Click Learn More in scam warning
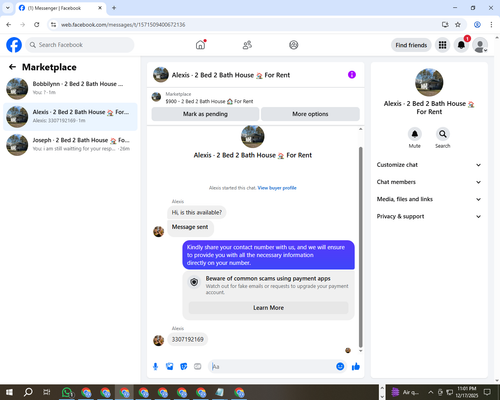Viewport: 500px width, 400px height. (x=269, y=308)
